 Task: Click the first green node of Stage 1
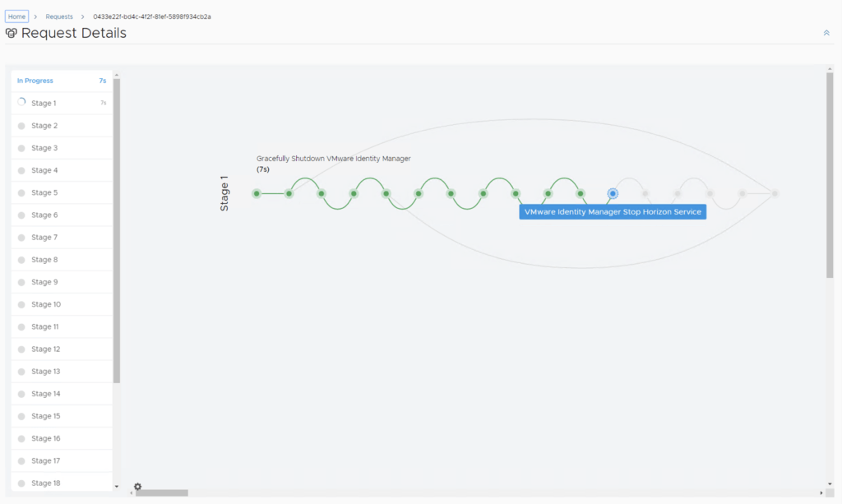pos(257,193)
